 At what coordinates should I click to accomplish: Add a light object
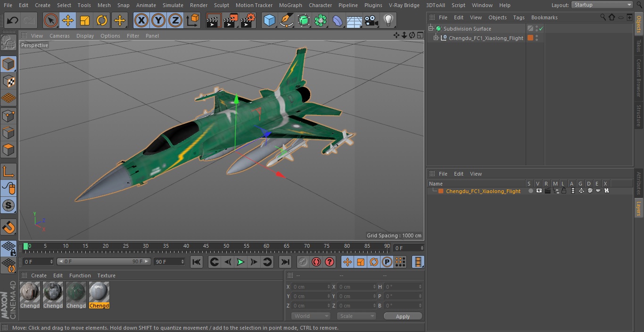click(x=388, y=20)
